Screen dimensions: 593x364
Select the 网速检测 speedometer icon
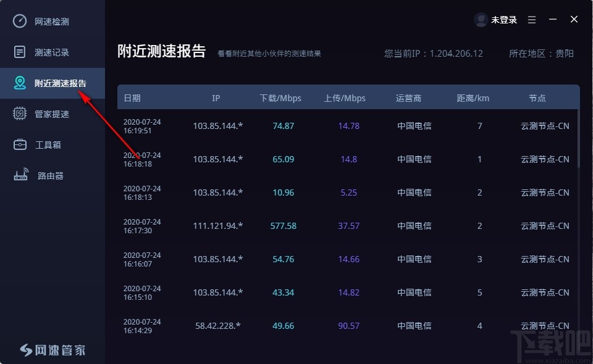[21, 21]
